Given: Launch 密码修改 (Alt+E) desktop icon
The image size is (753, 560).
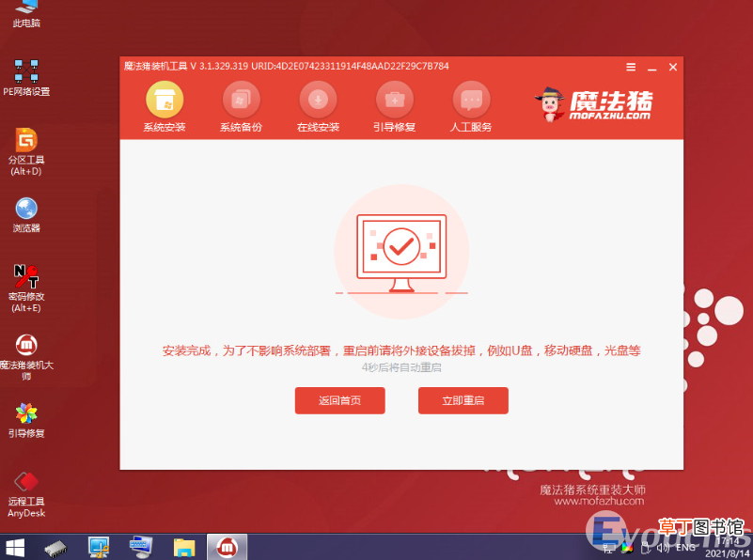Looking at the screenshot, I should [26, 288].
